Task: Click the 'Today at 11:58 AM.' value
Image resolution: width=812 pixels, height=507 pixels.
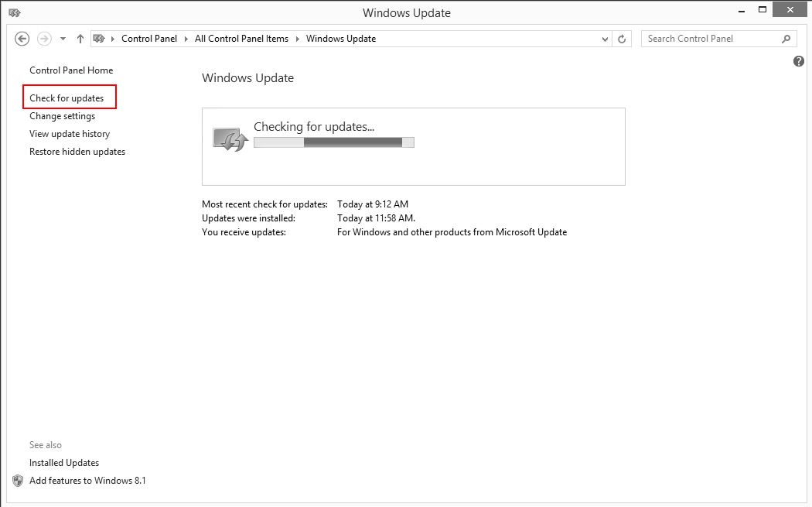Action: (376, 218)
